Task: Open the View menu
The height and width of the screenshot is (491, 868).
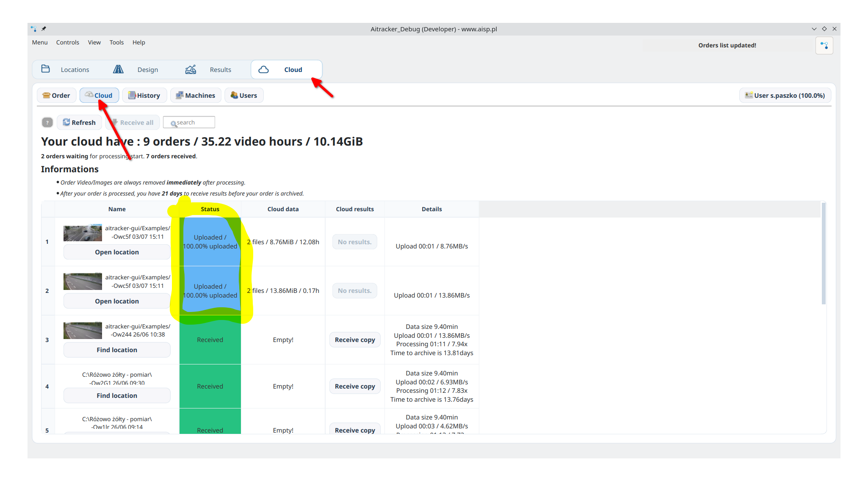Action: tap(94, 42)
